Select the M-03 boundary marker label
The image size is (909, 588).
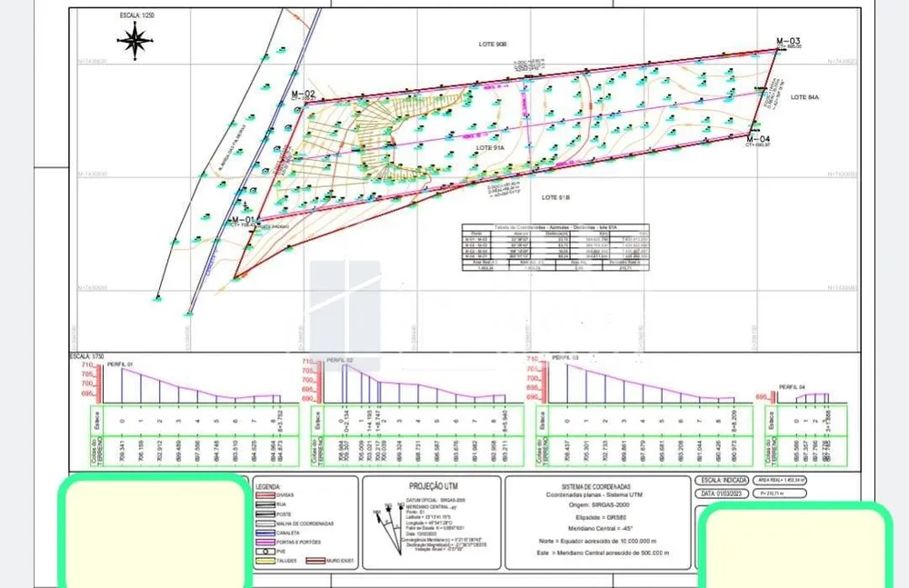coord(788,41)
